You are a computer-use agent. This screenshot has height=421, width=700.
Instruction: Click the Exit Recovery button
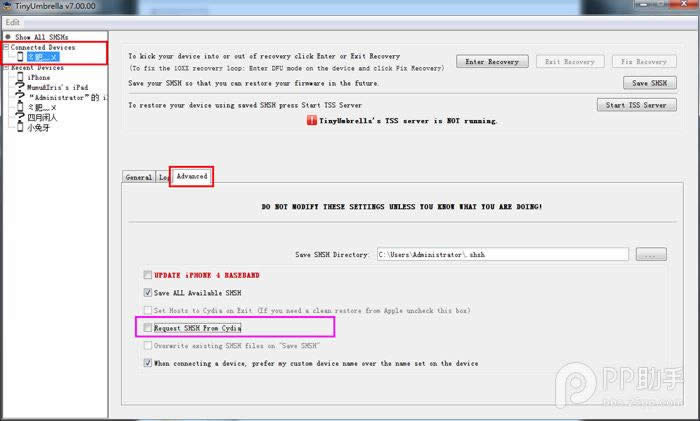click(x=570, y=62)
